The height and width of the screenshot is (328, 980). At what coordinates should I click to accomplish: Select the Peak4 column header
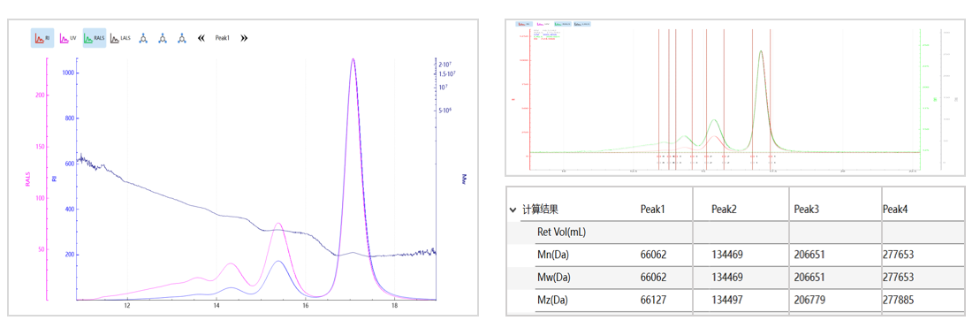pyautogui.click(x=895, y=210)
